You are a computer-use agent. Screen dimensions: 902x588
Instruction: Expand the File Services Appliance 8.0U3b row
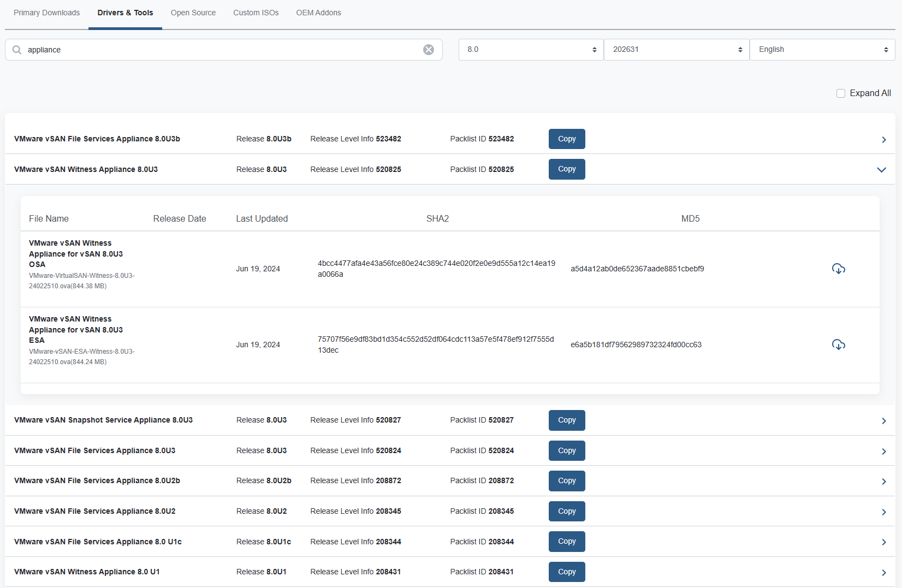[x=883, y=140]
